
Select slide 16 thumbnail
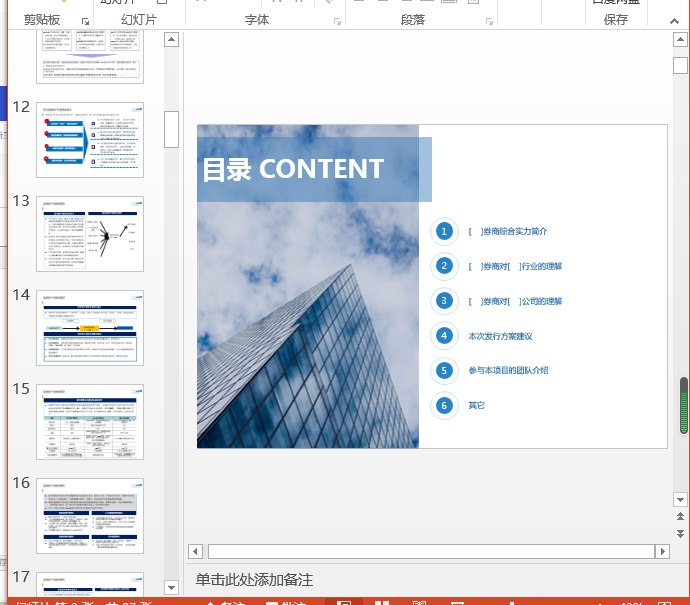(x=90, y=516)
